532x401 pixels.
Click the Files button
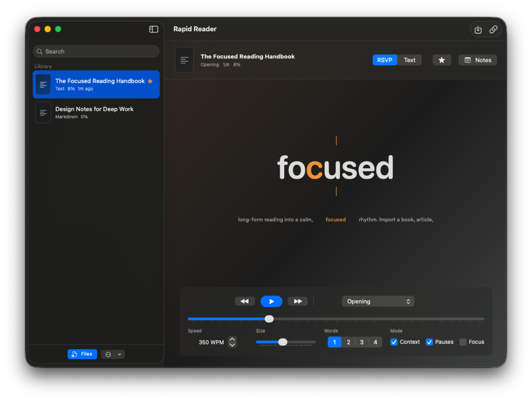pos(82,354)
